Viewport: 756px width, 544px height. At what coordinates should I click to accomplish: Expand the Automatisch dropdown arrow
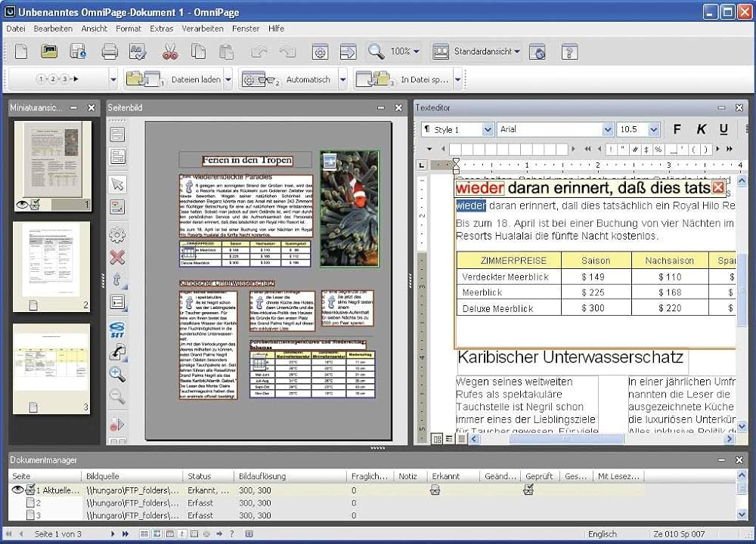pyautogui.click(x=342, y=79)
